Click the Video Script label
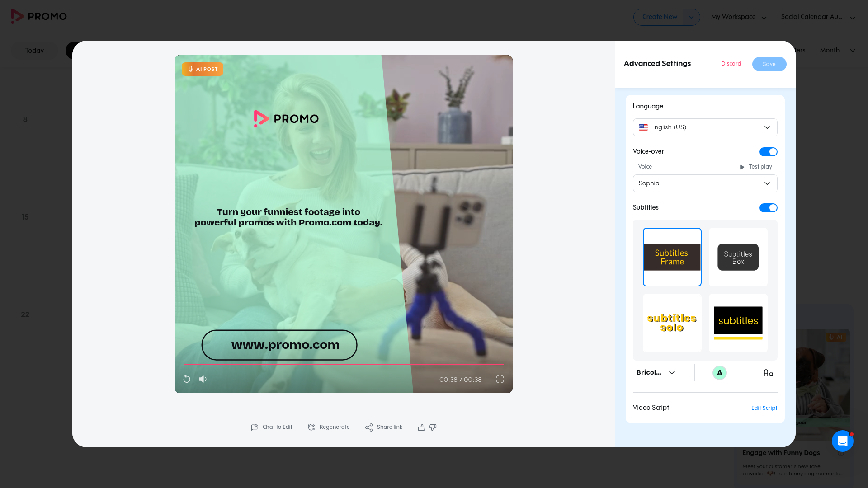Viewport: 868px width, 488px height. (651, 408)
